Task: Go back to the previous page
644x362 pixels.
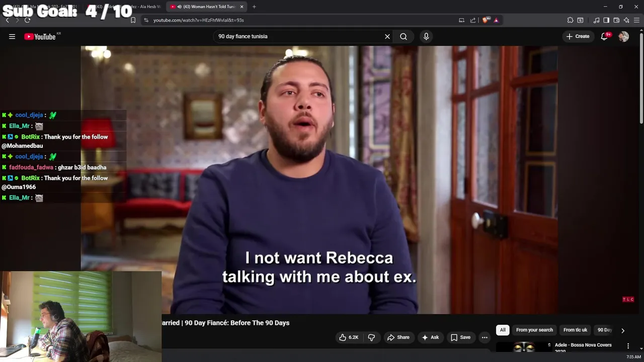Action: point(7,20)
